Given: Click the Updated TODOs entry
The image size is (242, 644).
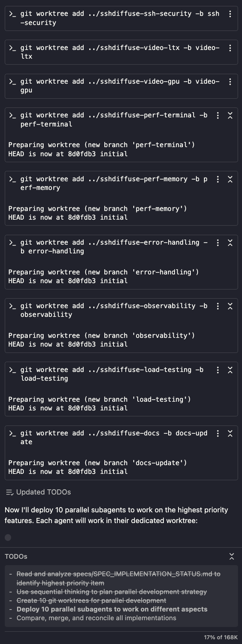Looking at the screenshot, I should (38, 492).
